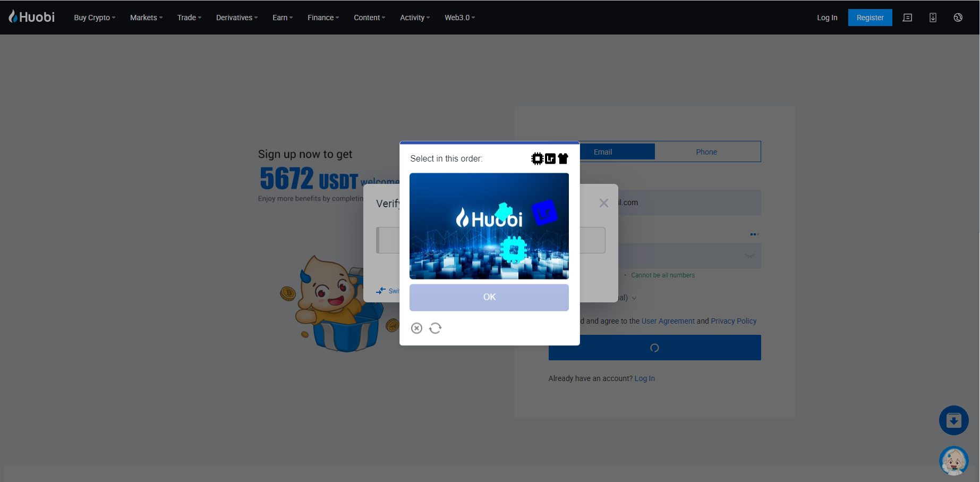Open the Web3.0 dropdown menu
The height and width of the screenshot is (482, 980).
459,18
